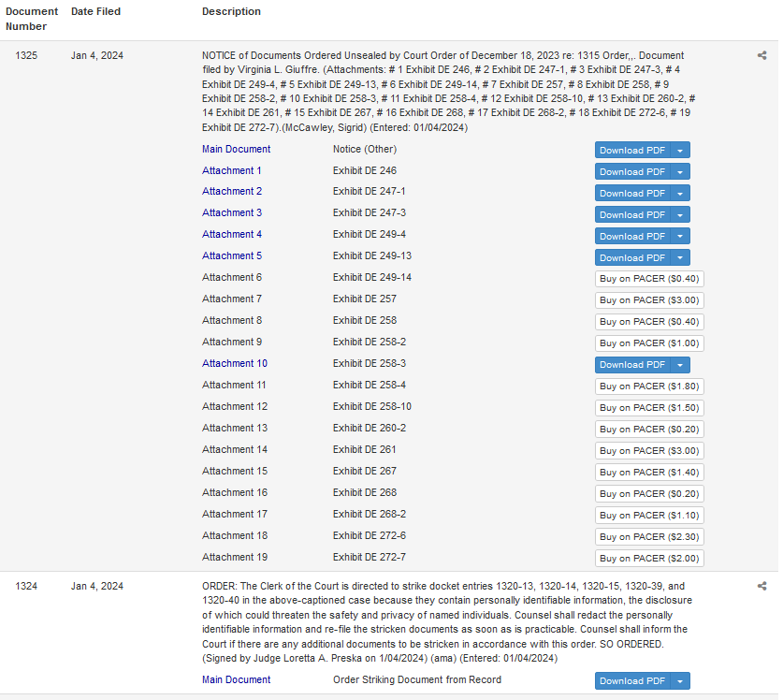The image size is (783, 700).
Task: Open Main Document link of entry 1325
Action: pos(236,149)
